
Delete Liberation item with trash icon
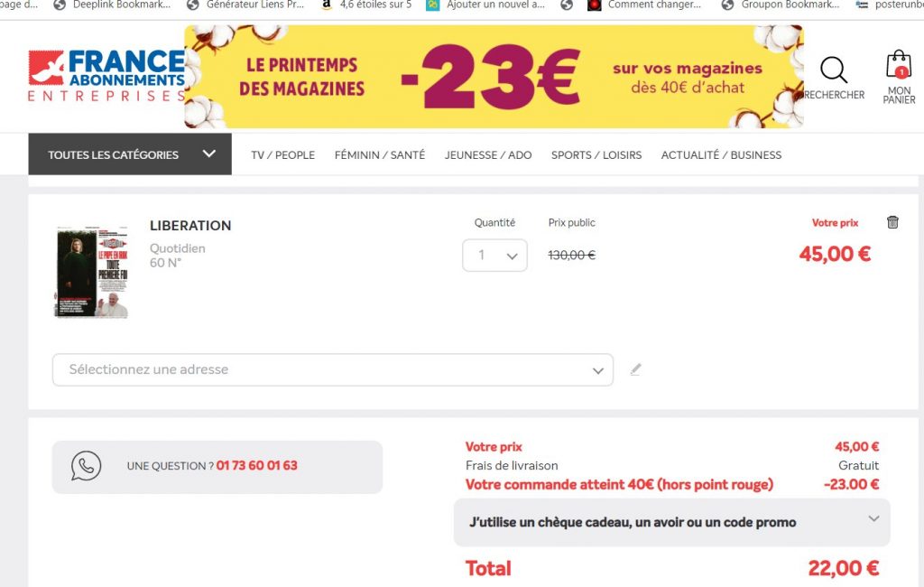coord(892,222)
